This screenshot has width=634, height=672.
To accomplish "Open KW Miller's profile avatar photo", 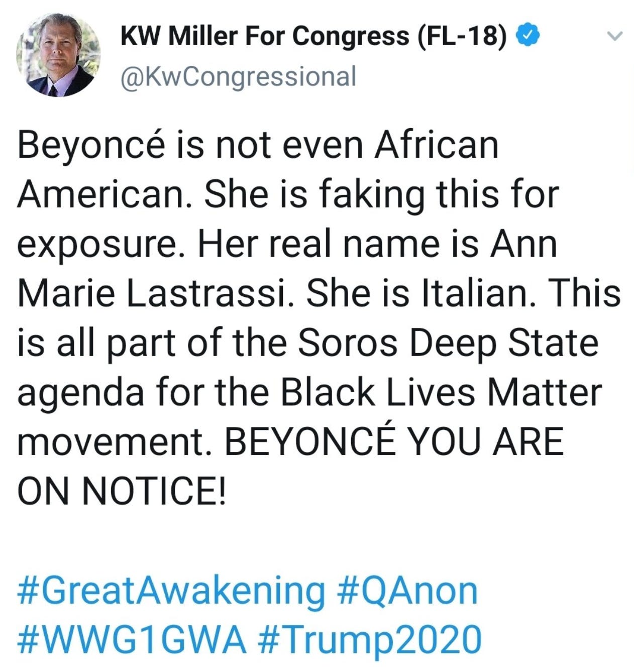I will 58,54.
